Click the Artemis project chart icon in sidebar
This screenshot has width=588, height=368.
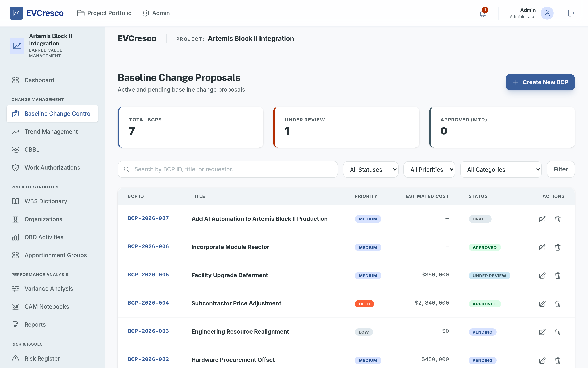[17, 46]
